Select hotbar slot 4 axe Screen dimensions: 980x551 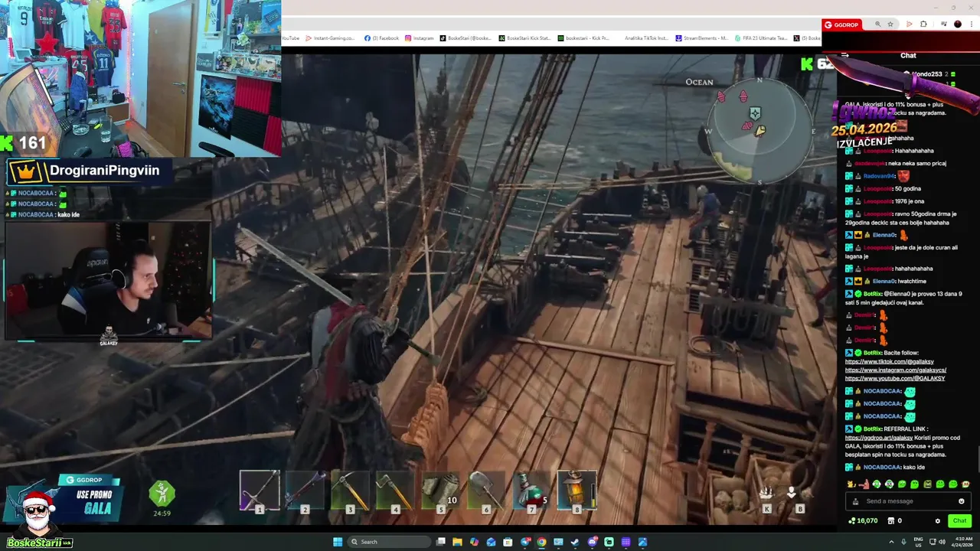[x=395, y=491]
